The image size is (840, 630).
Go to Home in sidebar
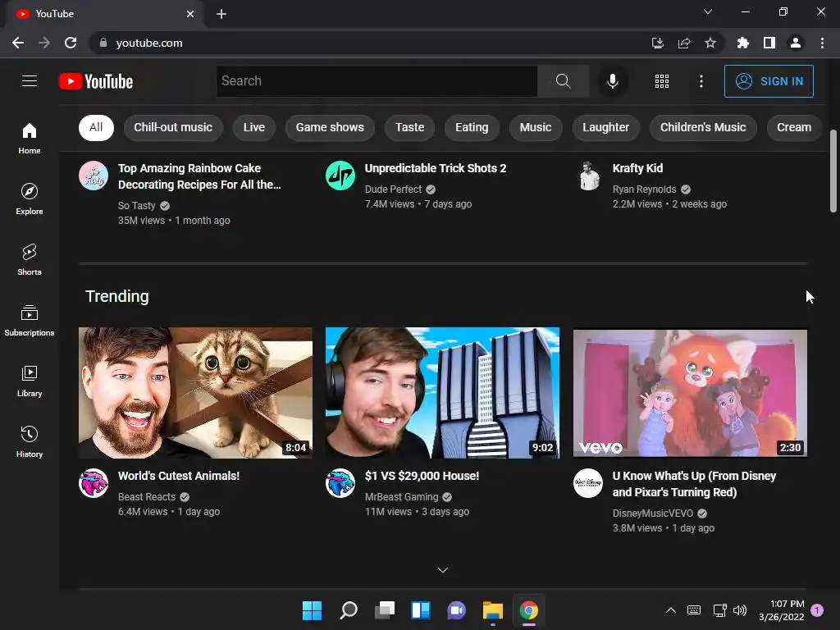[x=30, y=139]
